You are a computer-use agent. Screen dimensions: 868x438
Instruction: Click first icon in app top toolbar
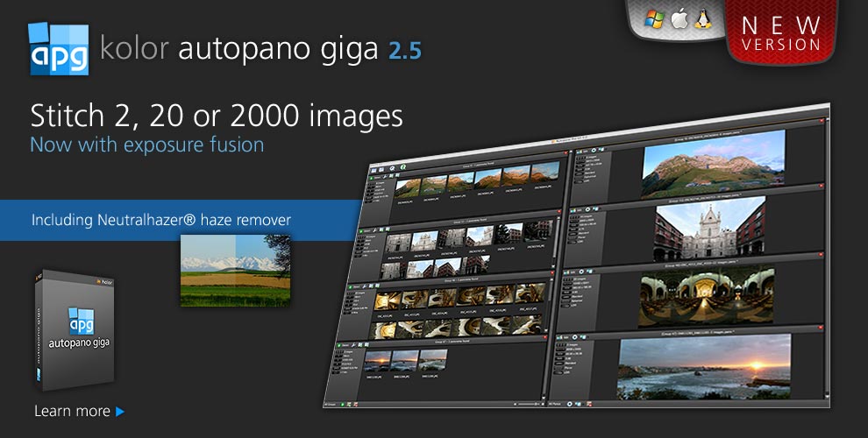click(374, 170)
